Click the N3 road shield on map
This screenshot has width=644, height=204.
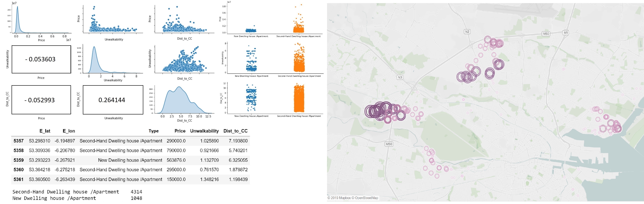tap(400, 78)
